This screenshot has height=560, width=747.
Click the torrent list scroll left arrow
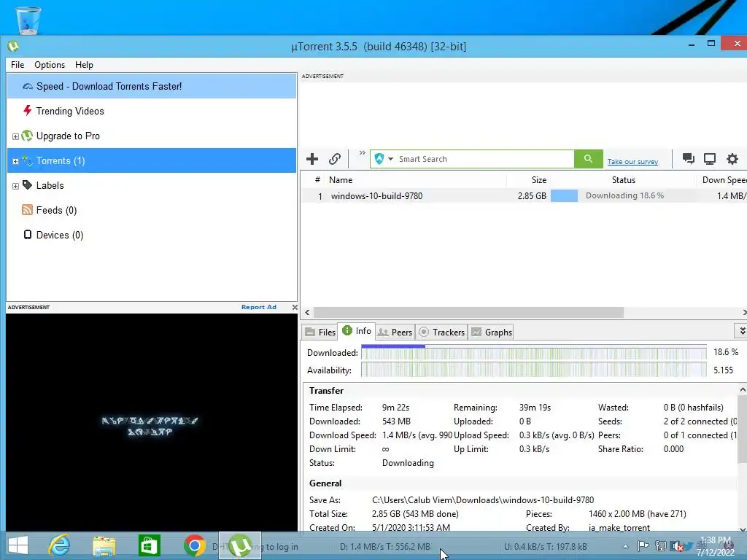[x=307, y=312]
